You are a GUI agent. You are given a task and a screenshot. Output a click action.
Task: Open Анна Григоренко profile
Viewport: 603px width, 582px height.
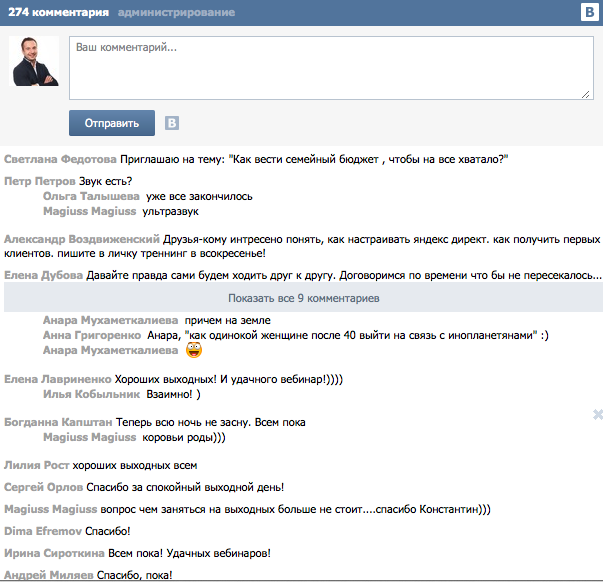(x=92, y=335)
